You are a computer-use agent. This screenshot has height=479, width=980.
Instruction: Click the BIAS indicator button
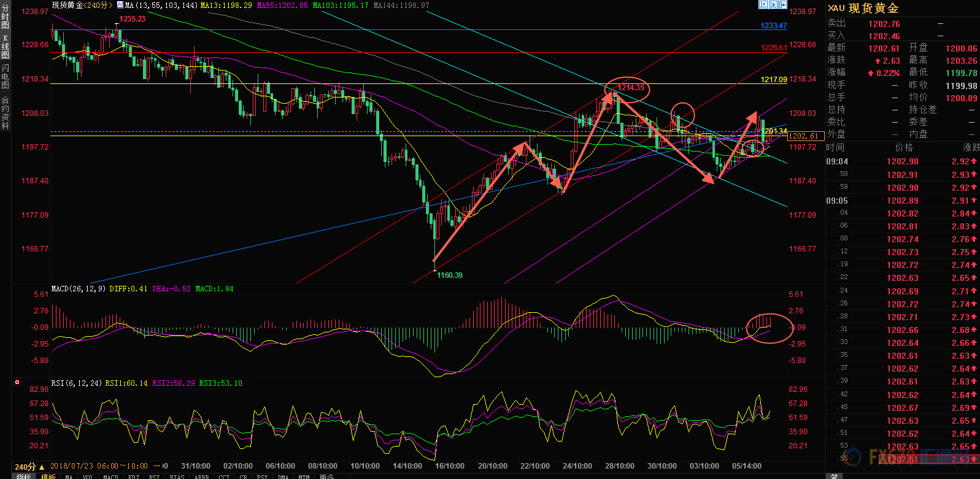[x=177, y=477]
